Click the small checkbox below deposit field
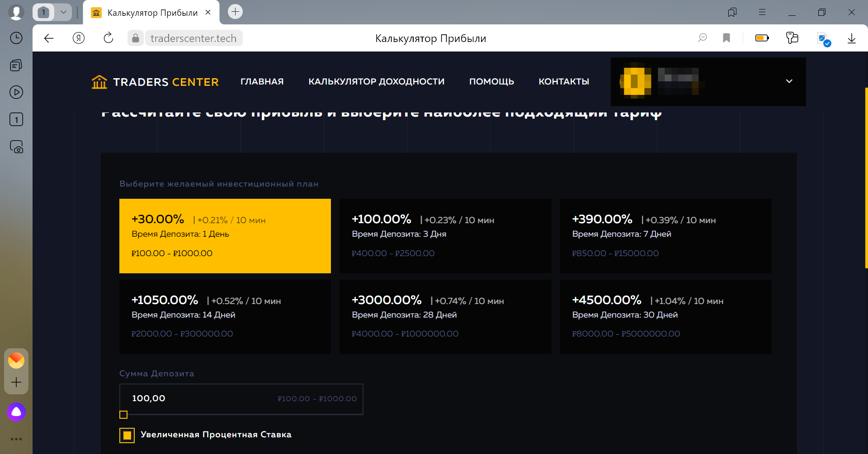This screenshot has height=454, width=868. click(x=123, y=414)
